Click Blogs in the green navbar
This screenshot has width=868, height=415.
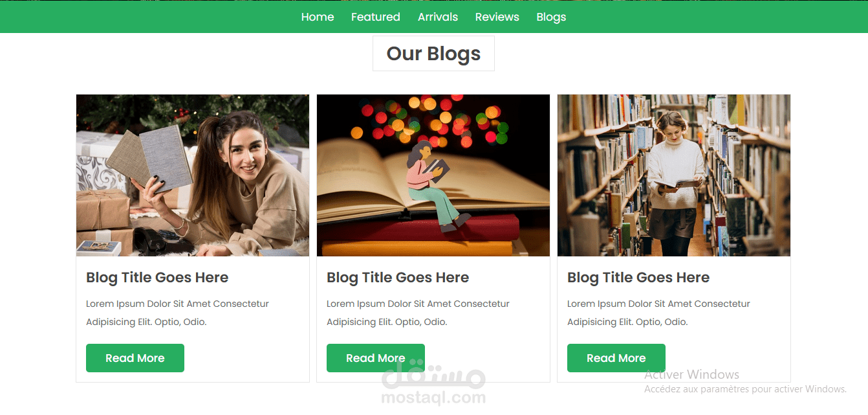[x=551, y=17]
